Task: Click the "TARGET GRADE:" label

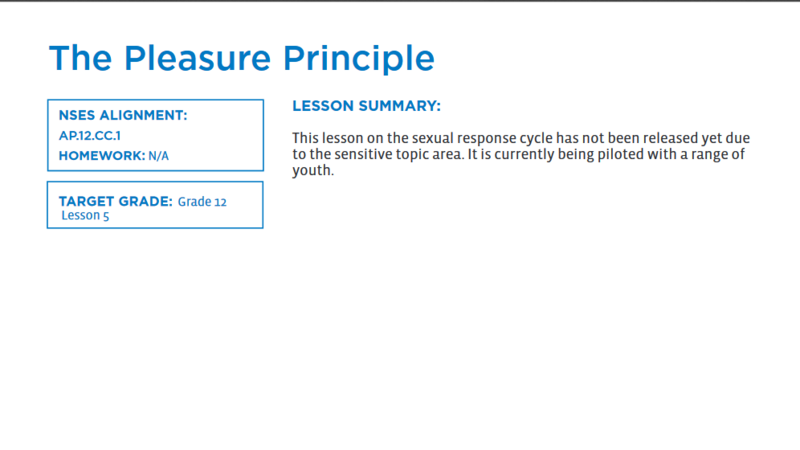Action: coord(115,202)
